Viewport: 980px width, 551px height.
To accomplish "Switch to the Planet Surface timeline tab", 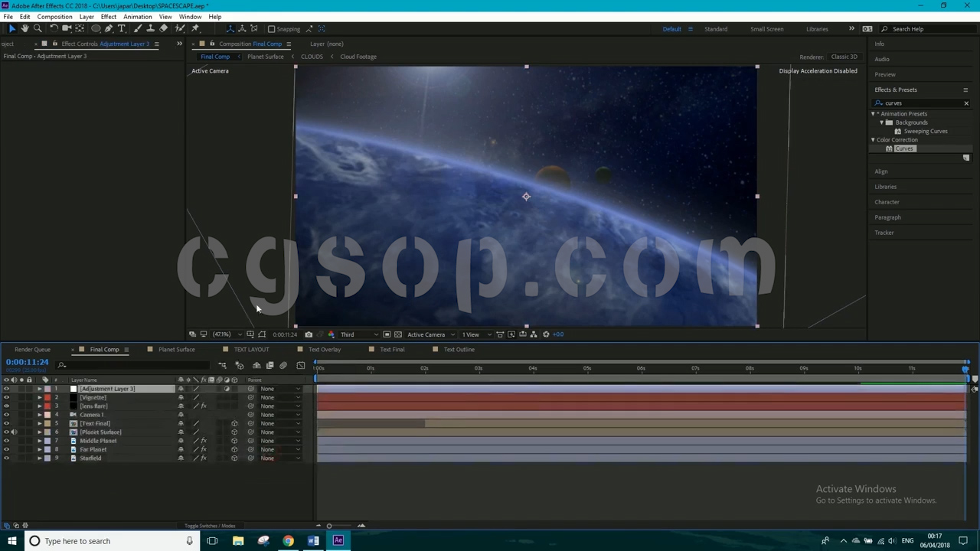I will (x=177, y=350).
